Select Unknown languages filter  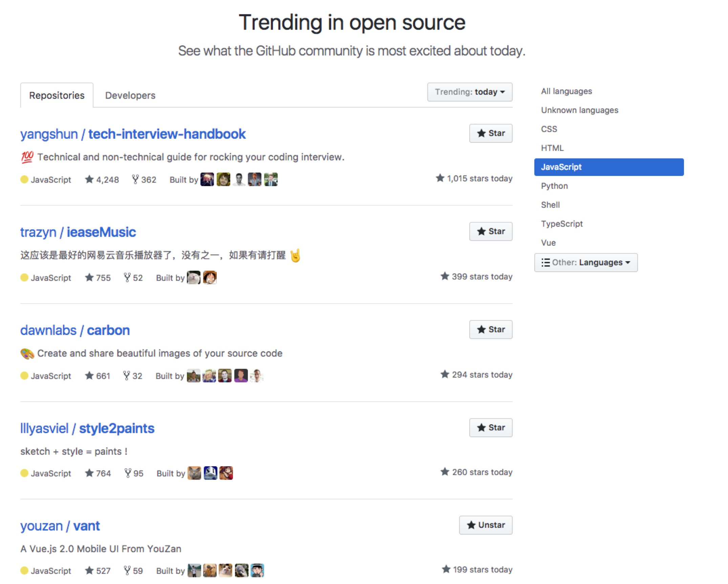click(579, 110)
